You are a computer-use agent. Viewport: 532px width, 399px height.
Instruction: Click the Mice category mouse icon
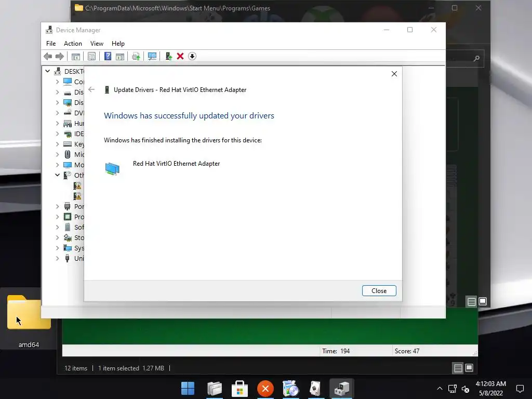68,154
